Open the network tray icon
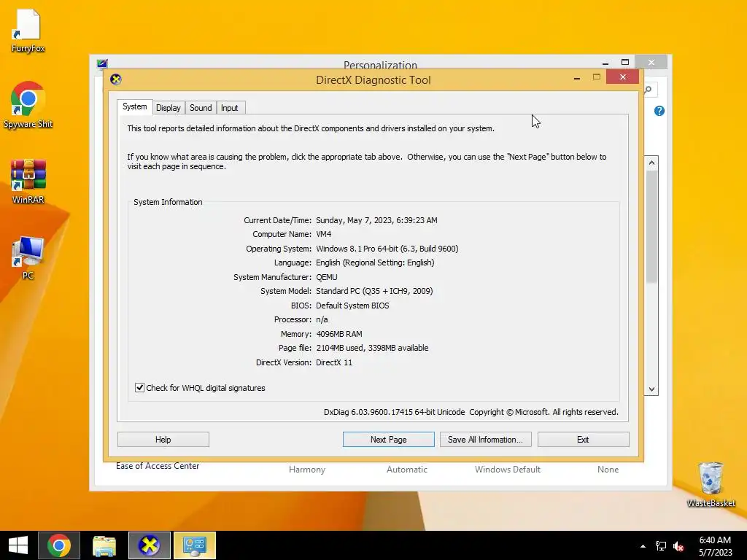The image size is (747, 560). tap(661, 546)
